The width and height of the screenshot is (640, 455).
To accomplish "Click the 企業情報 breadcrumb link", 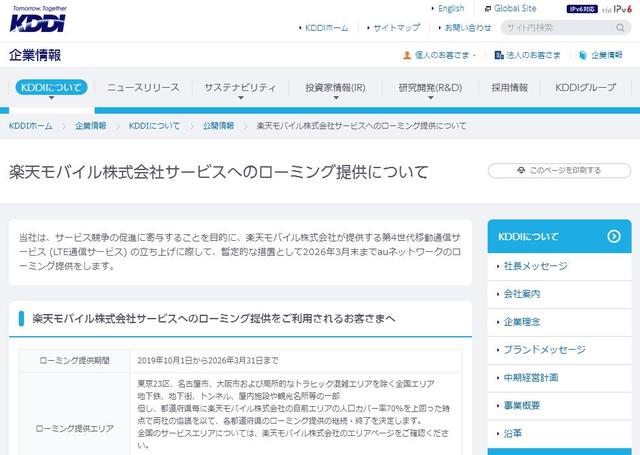I will (91, 126).
